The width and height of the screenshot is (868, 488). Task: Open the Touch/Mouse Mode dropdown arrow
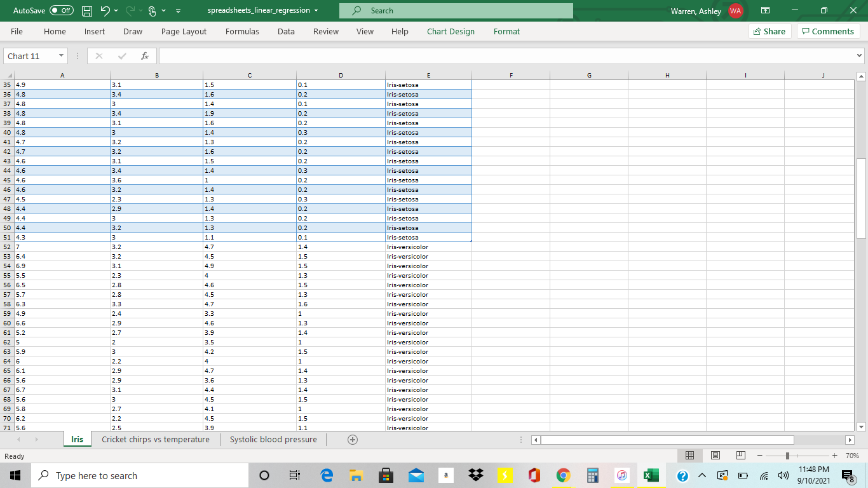pos(165,11)
